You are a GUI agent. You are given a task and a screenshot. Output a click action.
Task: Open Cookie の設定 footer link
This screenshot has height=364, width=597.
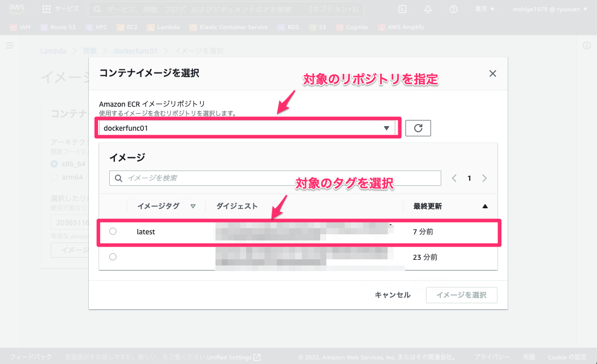(567, 357)
